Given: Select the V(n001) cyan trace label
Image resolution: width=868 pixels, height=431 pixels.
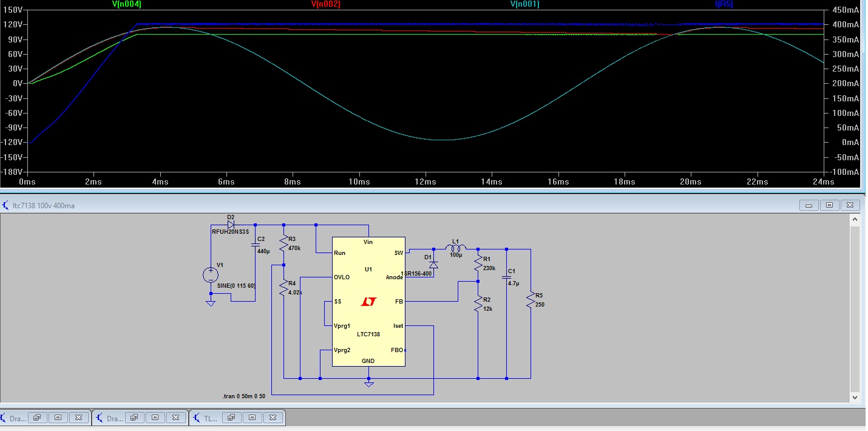Looking at the screenshot, I should [525, 4].
